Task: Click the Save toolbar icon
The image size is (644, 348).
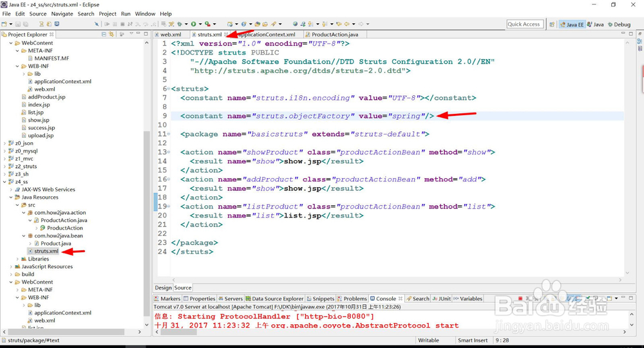Action: click(18, 24)
